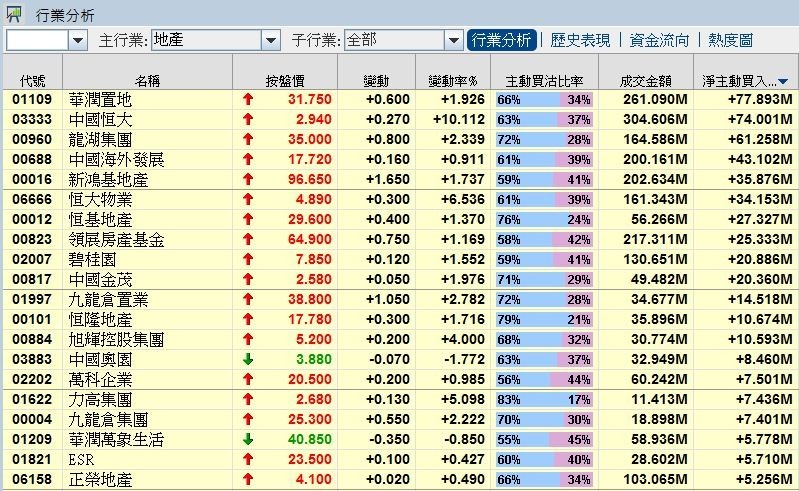Click the green down arrow for 中國奧園
799x491 pixels.
coord(248,360)
